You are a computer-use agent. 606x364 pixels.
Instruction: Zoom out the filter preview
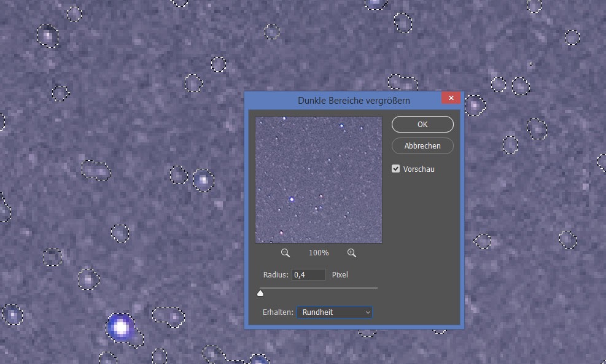(x=286, y=253)
